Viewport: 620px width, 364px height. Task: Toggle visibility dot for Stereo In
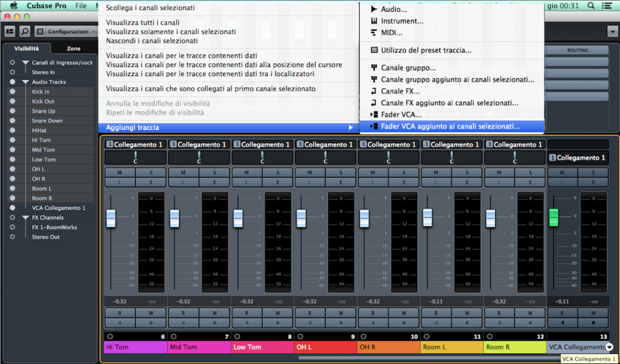[13, 72]
